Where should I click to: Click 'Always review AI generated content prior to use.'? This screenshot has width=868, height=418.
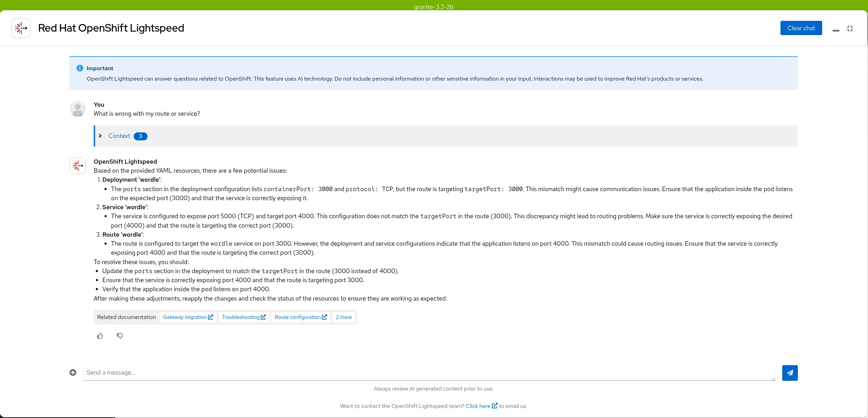click(x=433, y=389)
